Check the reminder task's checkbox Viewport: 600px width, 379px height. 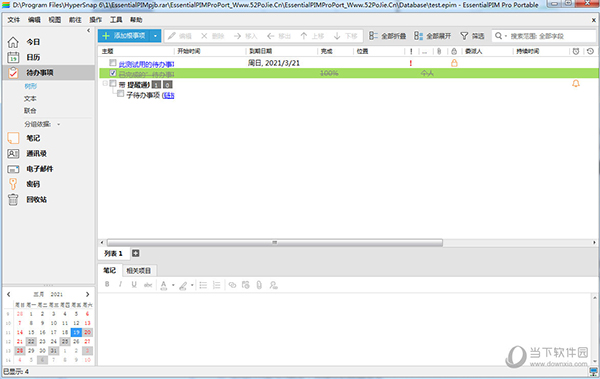[x=113, y=83]
